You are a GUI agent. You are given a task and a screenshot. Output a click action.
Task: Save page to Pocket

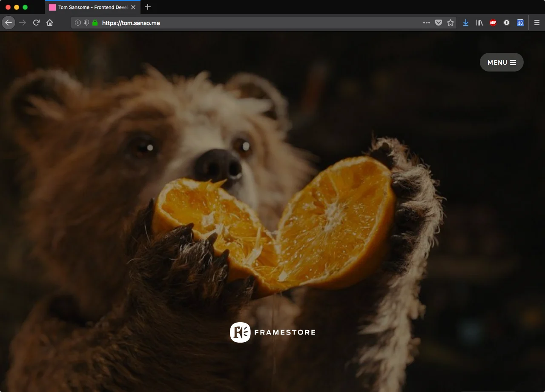(439, 23)
